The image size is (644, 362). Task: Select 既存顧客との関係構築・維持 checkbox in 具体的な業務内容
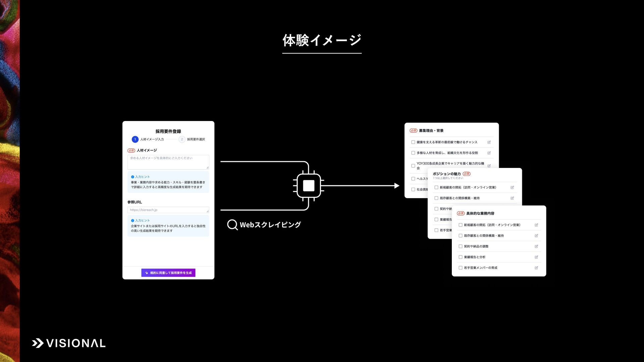tap(461, 236)
